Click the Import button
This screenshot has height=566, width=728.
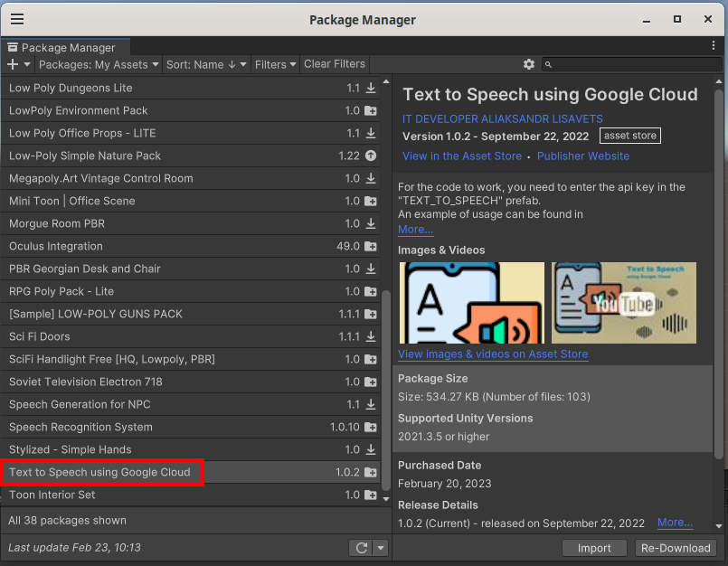coord(594,548)
